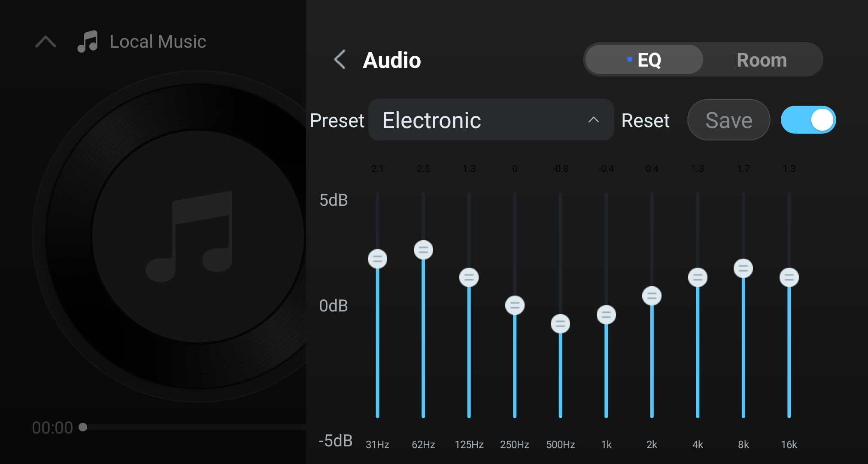This screenshot has width=868, height=464.
Task: Click the 4k band slider handle
Action: (x=698, y=277)
